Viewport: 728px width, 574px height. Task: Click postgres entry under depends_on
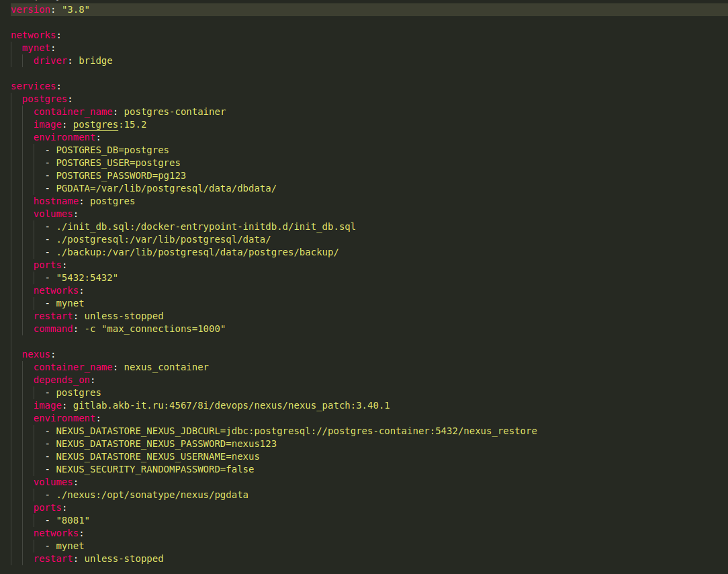79,393
